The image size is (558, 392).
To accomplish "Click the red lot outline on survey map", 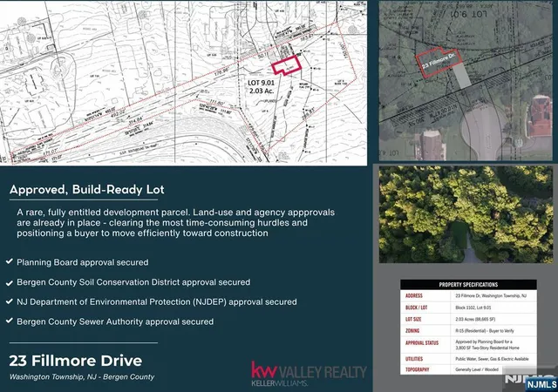I will point(287,65).
